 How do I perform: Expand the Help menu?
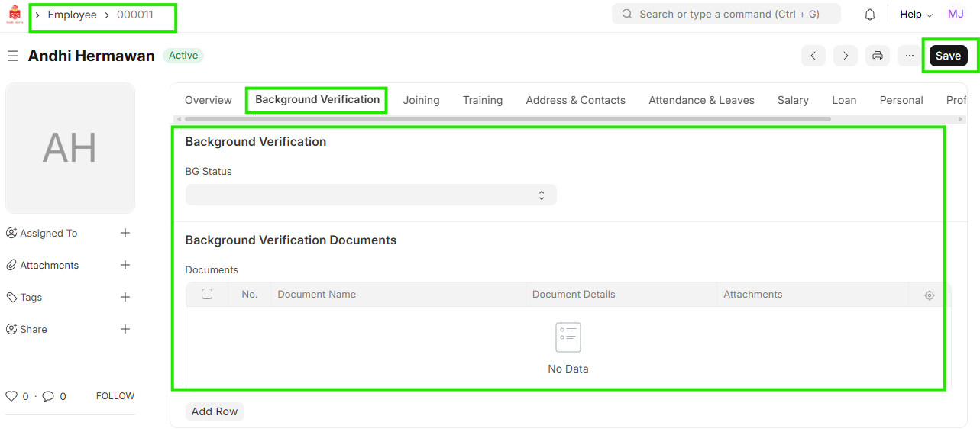pos(916,15)
